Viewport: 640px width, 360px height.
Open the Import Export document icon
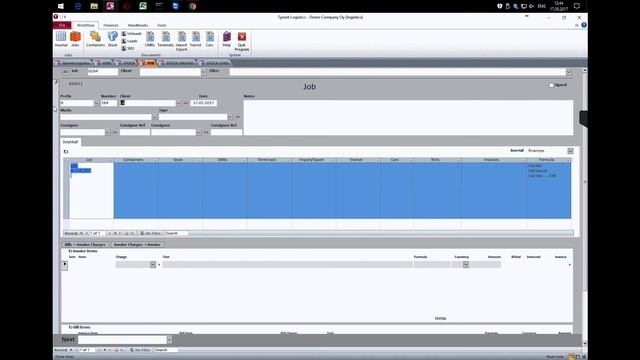[x=181, y=41]
